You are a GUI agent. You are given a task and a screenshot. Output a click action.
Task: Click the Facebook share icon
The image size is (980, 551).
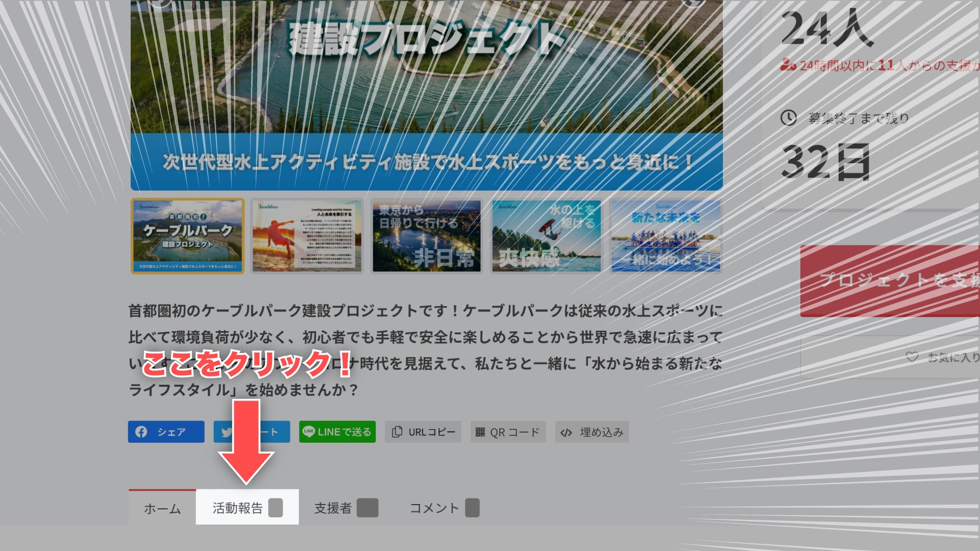(141, 432)
